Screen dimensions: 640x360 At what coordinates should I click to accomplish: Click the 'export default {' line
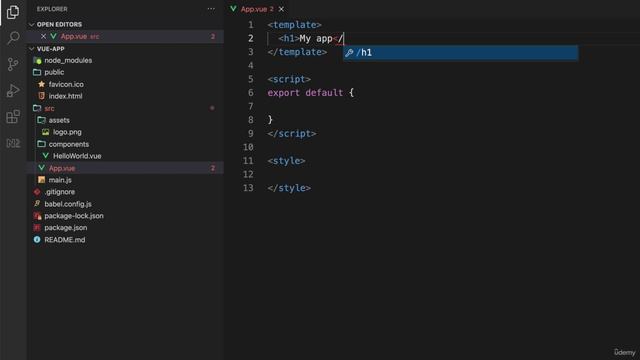click(311, 93)
